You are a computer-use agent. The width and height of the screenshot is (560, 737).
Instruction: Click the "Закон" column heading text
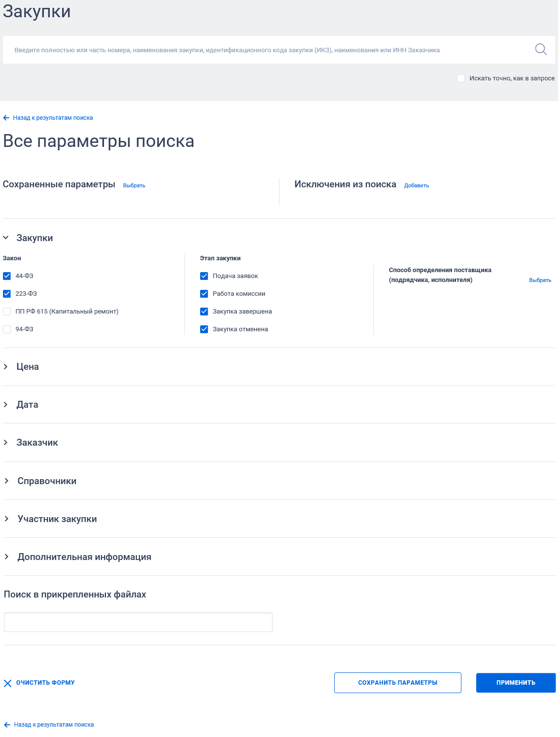(x=12, y=258)
